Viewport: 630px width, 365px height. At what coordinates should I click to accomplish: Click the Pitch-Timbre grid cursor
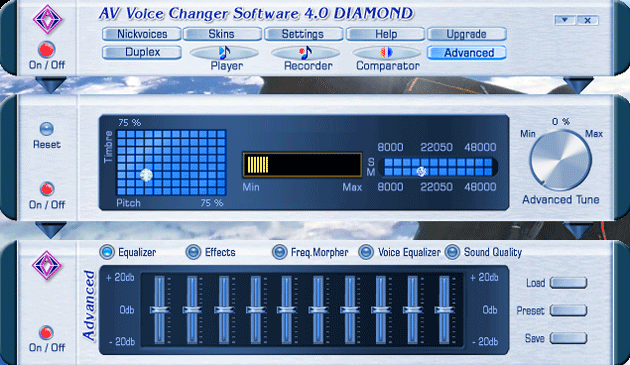coord(146,175)
